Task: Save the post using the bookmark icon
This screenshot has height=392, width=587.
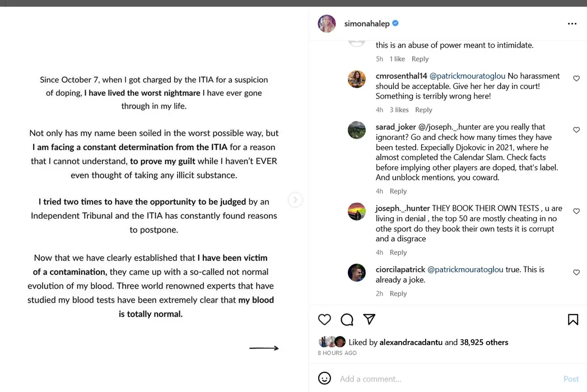Action: click(x=573, y=319)
